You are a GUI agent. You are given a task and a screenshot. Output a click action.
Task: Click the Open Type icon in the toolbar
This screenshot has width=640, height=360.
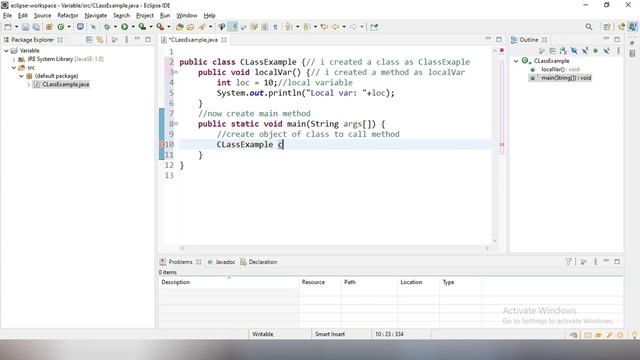coord(180,27)
